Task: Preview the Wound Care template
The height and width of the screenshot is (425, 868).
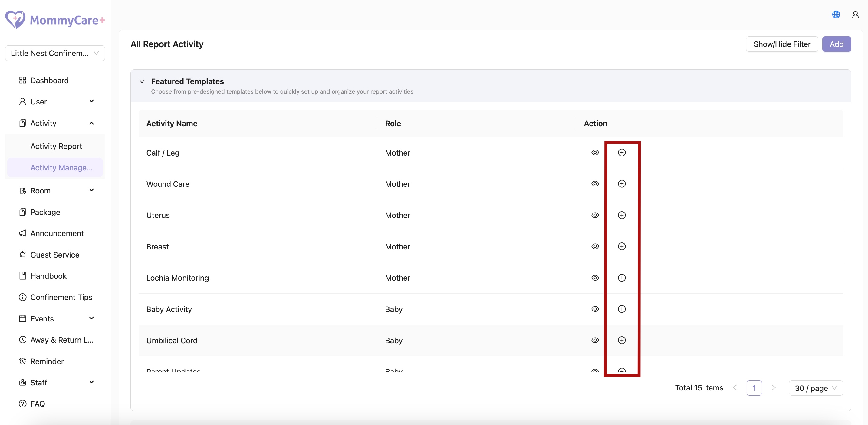Action: [595, 184]
